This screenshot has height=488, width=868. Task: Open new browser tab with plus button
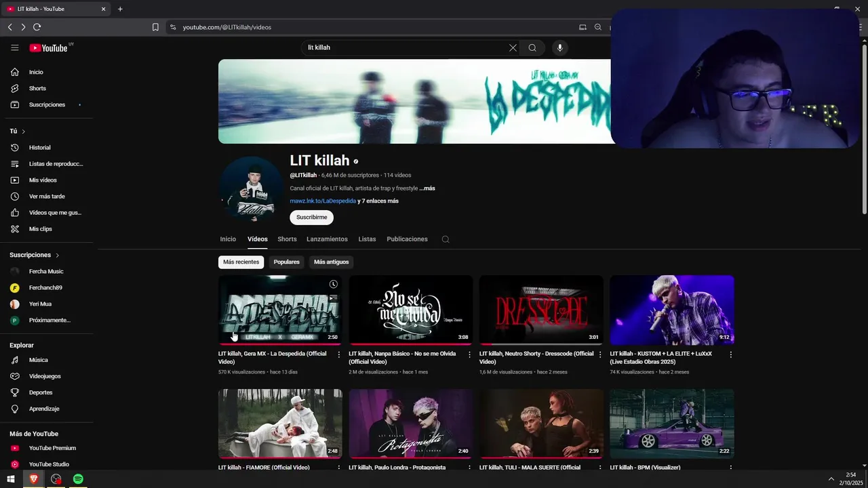point(120,9)
